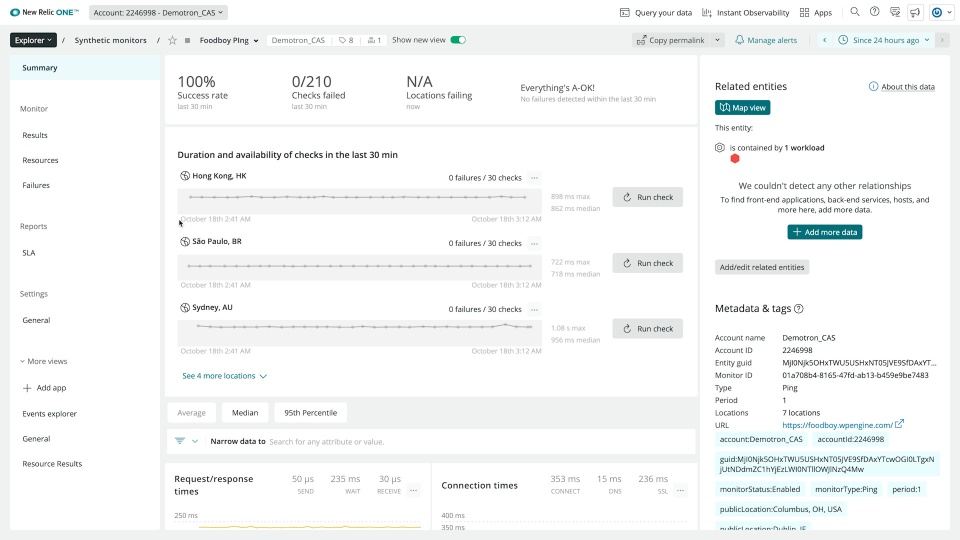
Task: Click the Query your data icon link
Action: pyautogui.click(x=656, y=13)
